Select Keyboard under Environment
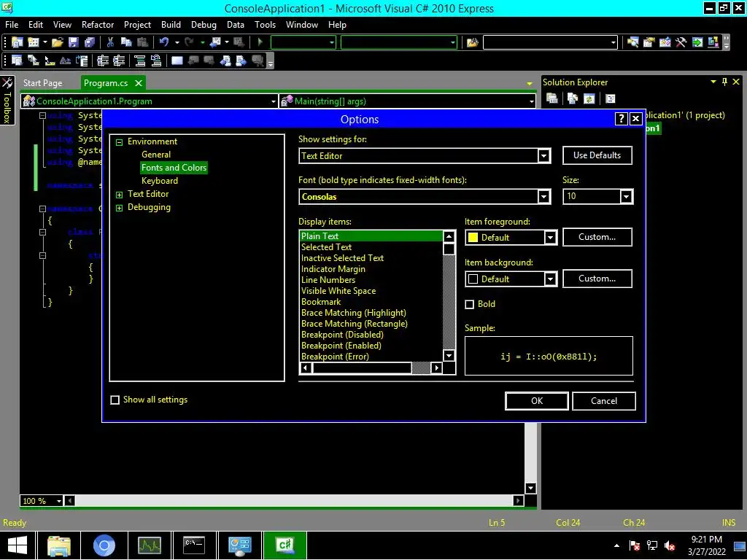The height and width of the screenshot is (560, 747). [x=160, y=181]
